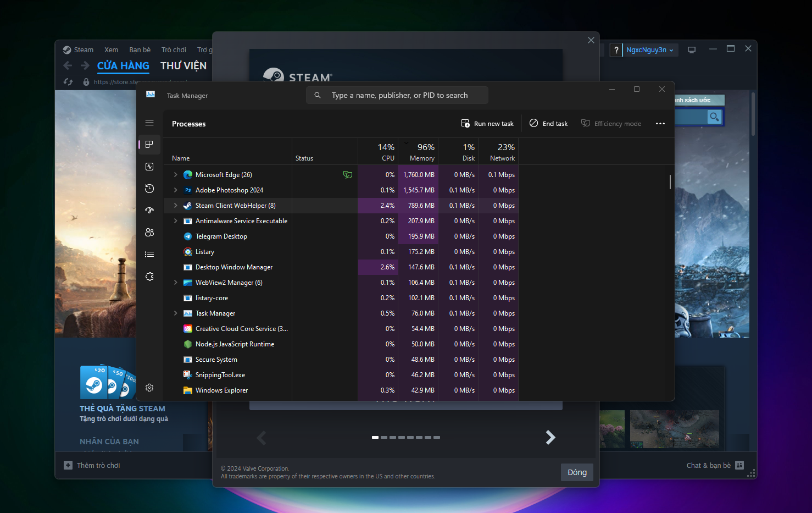
Task: Click Đóng button in Steam dialog
Action: 577,472
